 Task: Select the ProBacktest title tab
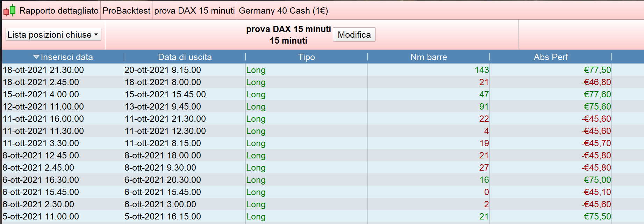(126, 10)
